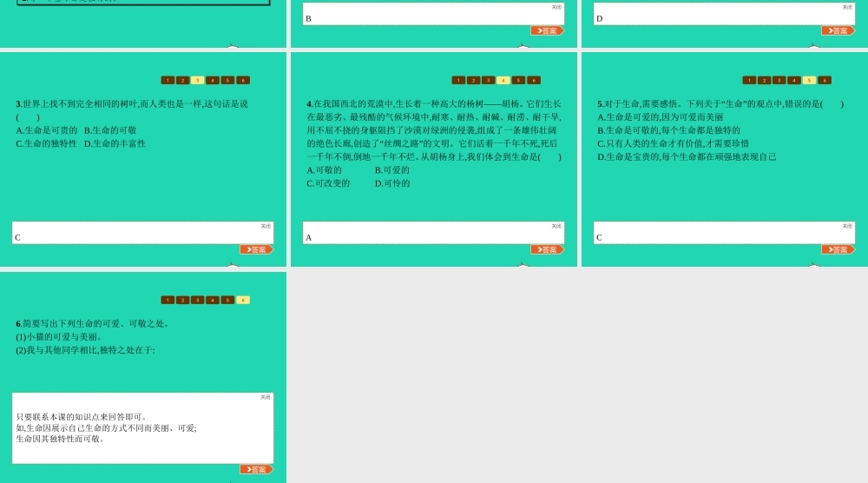Open page 6 from question 5 slide
Screen dimensions: 868x483
(x=825, y=80)
